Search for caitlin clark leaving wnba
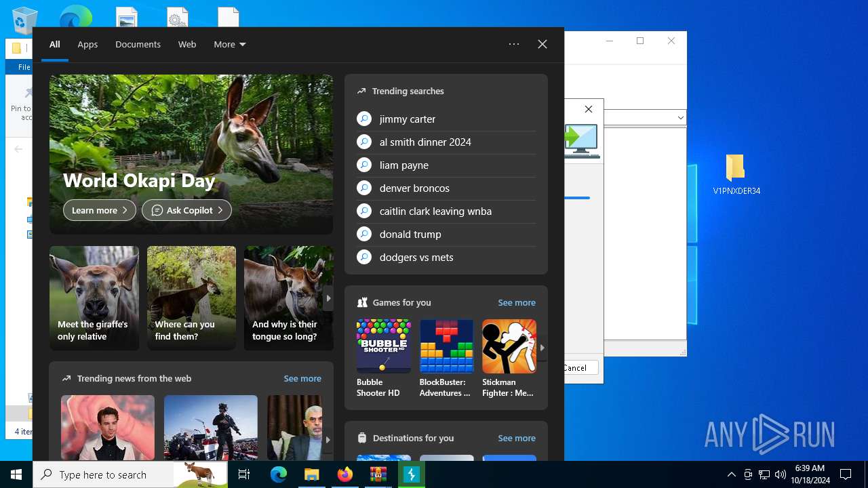 [446, 211]
